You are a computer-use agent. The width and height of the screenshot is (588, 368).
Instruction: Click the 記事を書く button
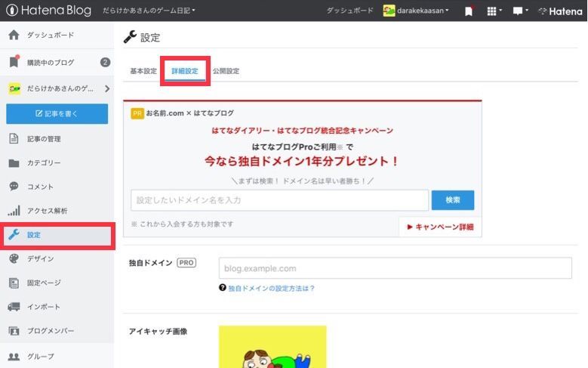coord(57,114)
